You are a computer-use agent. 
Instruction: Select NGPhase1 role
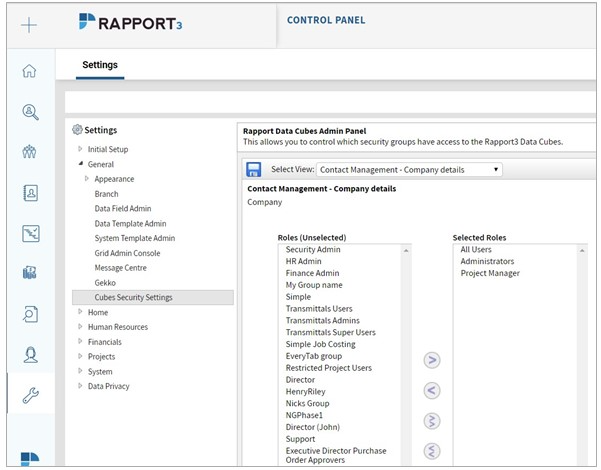pyautogui.click(x=304, y=416)
